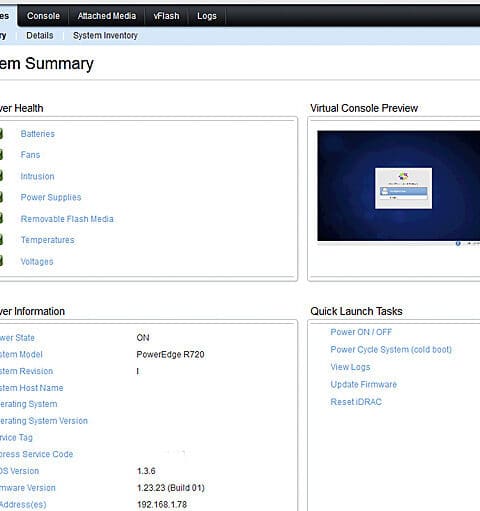The width and height of the screenshot is (480, 511).
Task: Check Power Supplies health
Action: coord(51,197)
